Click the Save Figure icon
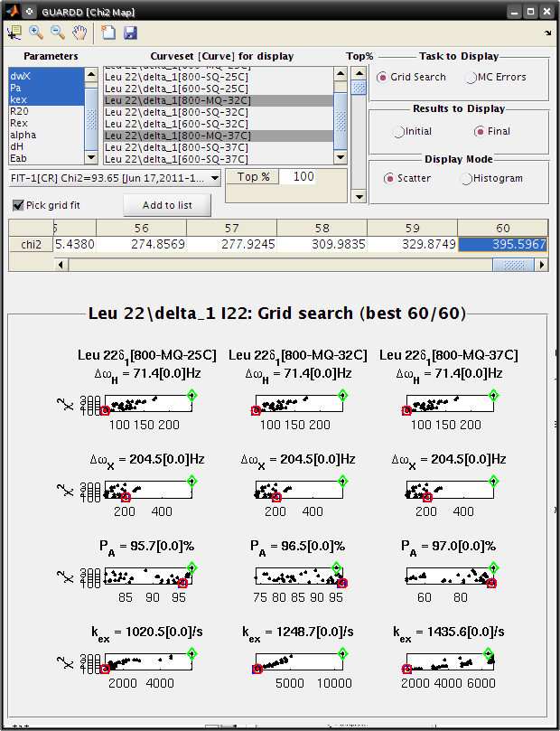Image resolution: width=560 pixels, height=731 pixels. [x=130, y=33]
